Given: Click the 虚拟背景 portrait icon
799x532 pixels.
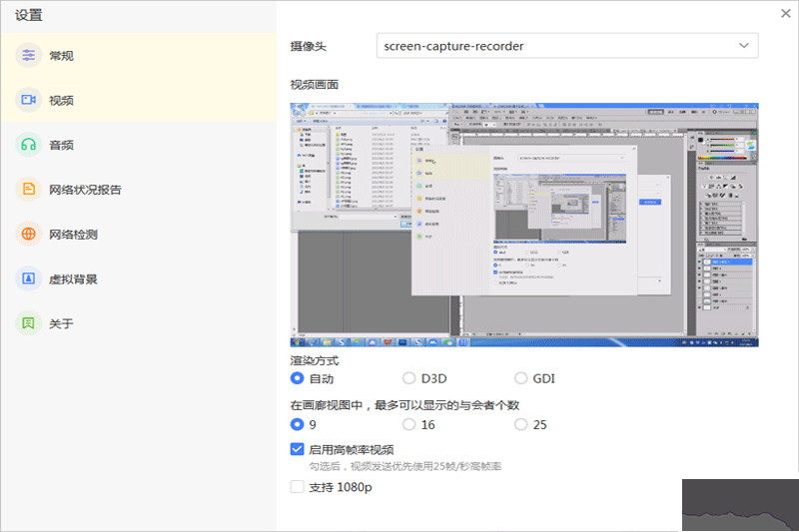Looking at the screenshot, I should tap(29, 279).
